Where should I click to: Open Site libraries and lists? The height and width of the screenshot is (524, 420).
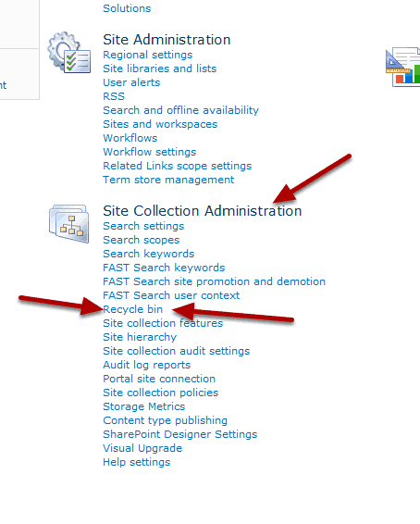pos(160,69)
